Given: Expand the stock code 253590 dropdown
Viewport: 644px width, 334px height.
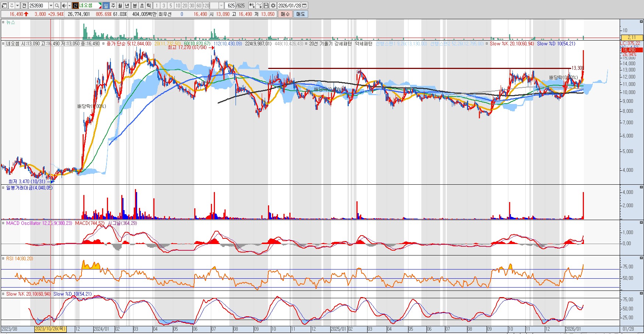Looking at the screenshot, I should click(x=51, y=6).
